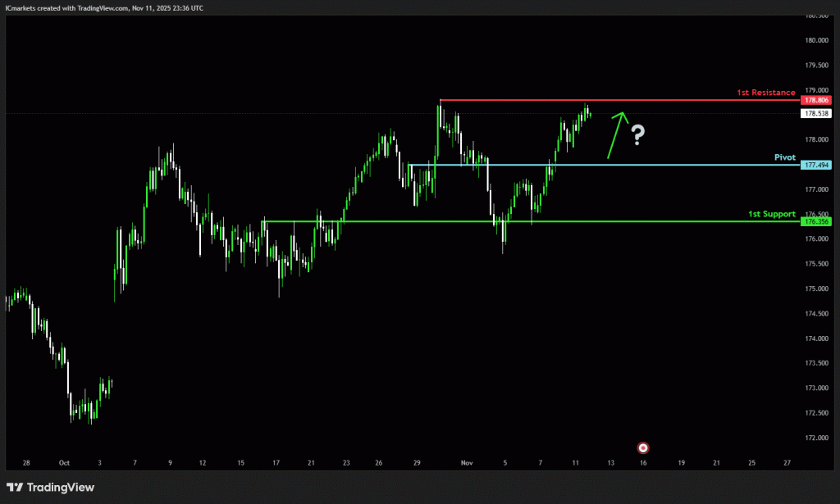Select the white 178.538 current price tag

(x=817, y=113)
